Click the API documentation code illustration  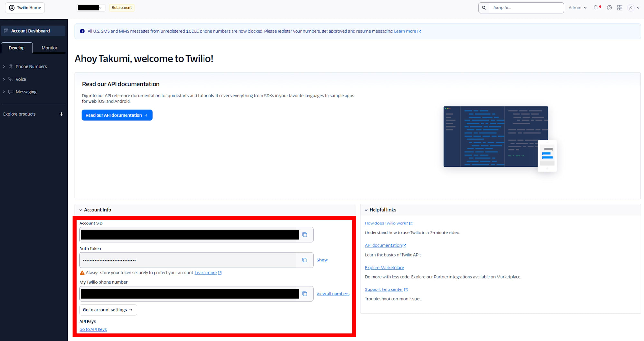tap(500, 138)
